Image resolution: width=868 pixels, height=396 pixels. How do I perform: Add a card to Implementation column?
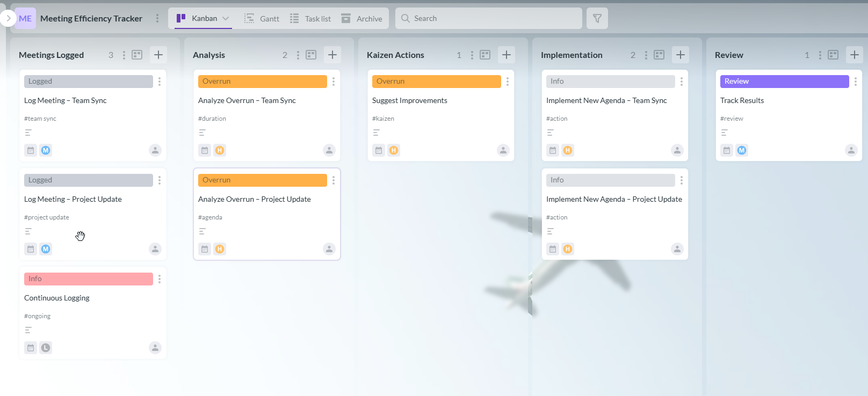681,55
